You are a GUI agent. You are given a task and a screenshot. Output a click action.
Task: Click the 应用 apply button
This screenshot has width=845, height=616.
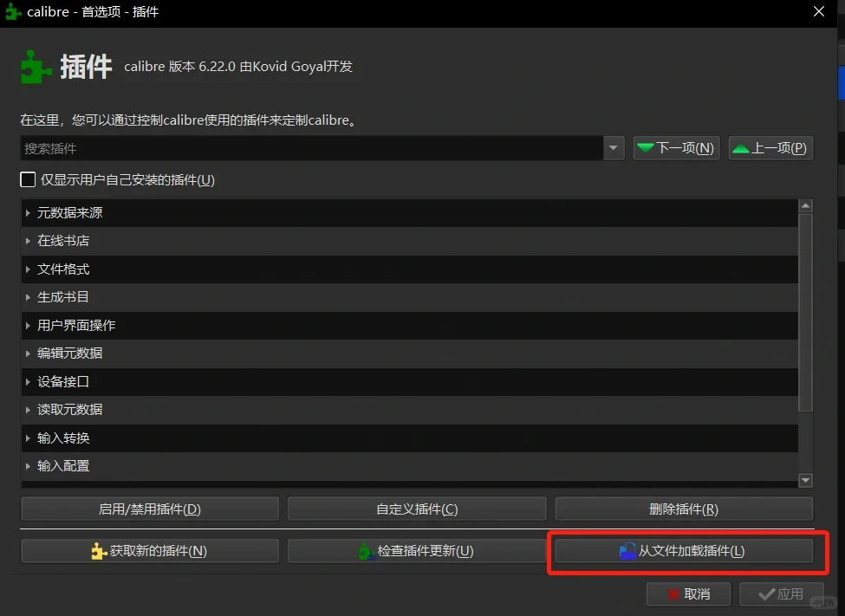781,593
